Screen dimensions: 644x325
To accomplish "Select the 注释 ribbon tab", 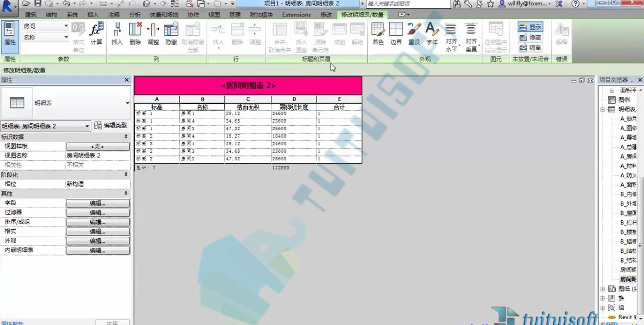I will click(x=114, y=15).
